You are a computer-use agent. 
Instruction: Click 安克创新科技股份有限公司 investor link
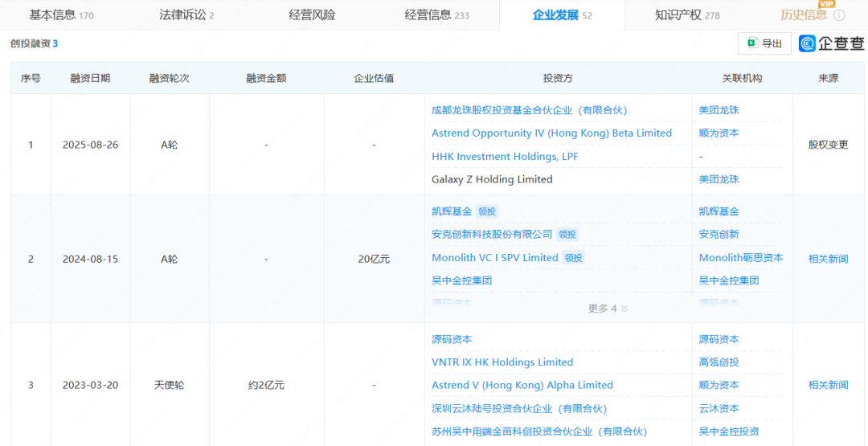pyautogui.click(x=492, y=235)
